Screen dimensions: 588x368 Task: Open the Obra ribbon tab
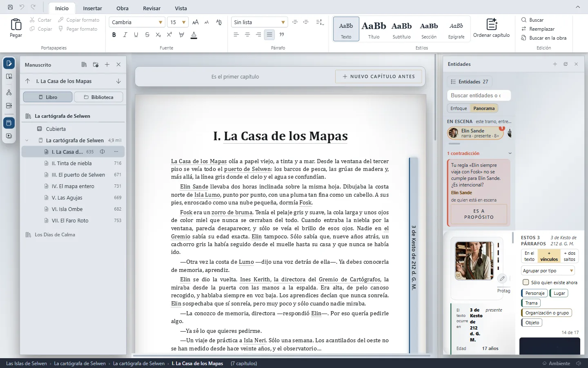point(122,8)
